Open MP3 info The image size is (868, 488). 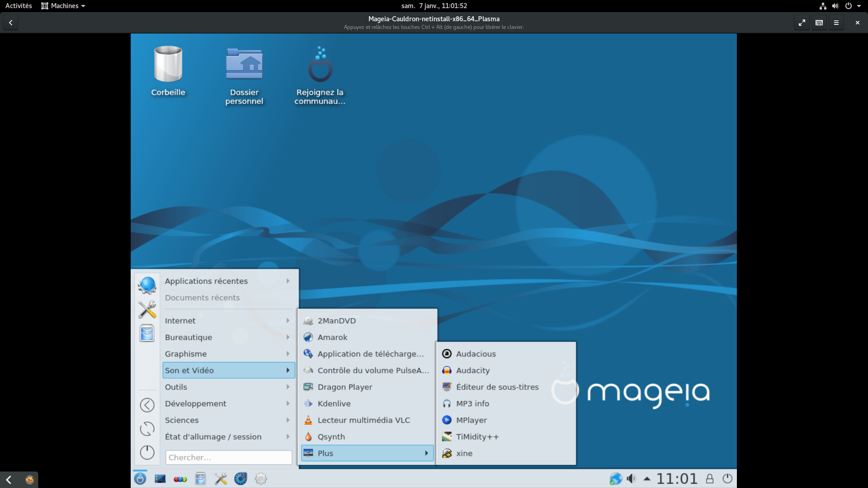tap(506, 404)
